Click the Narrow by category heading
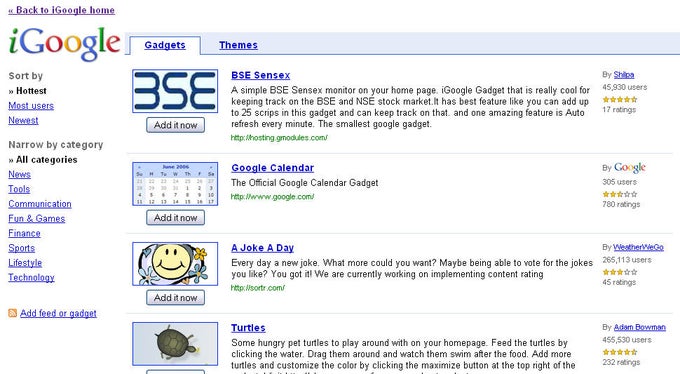The image size is (680, 374). [56, 145]
